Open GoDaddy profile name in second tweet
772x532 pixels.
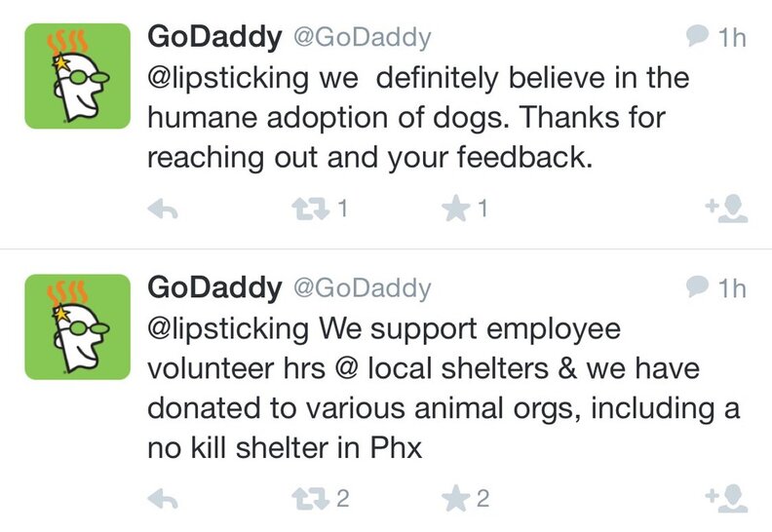tap(212, 288)
